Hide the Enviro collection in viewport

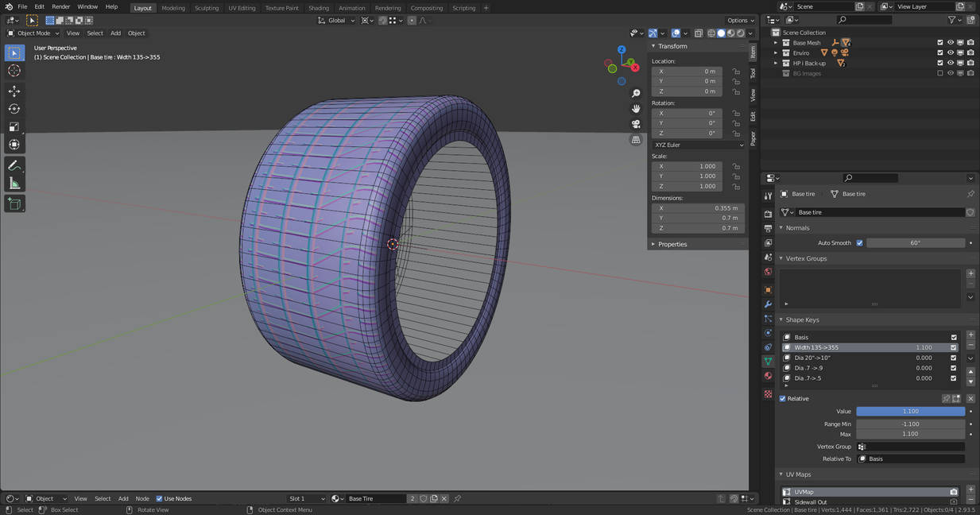[950, 53]
